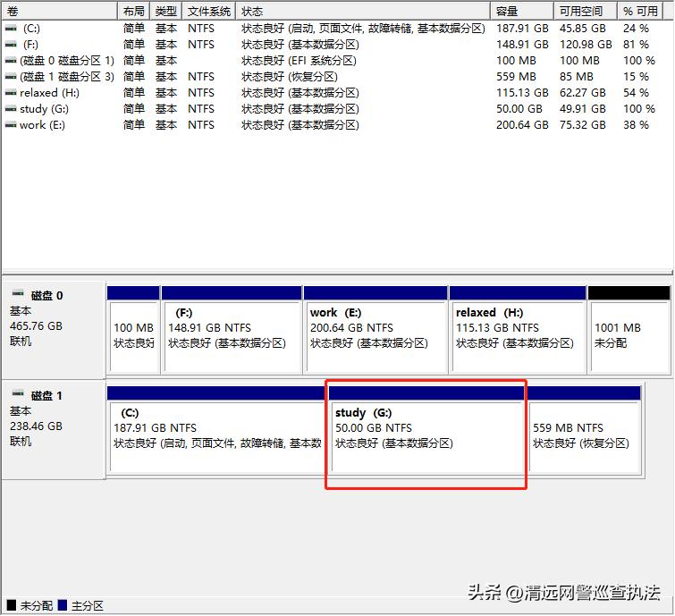This screenshot has height=616, width=675.
Task: Click the drive icon of study (G:) row
Action: (11, 109)
